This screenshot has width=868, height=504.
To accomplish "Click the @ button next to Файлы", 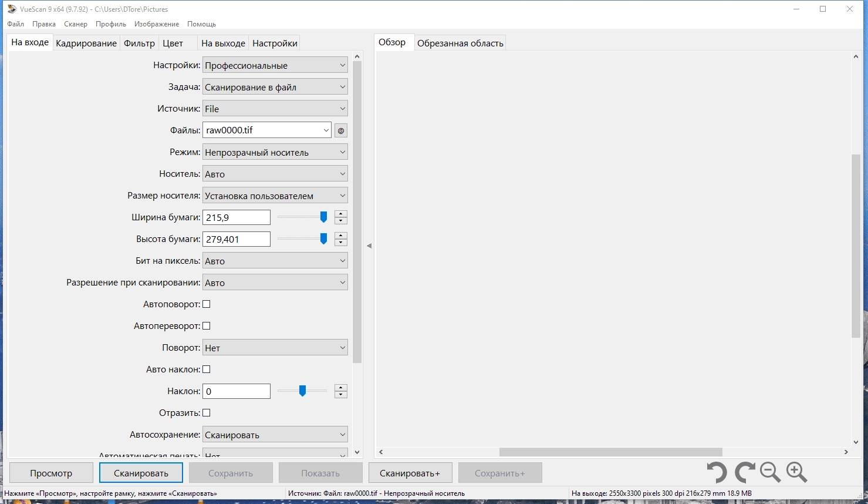I will [x=341, y=130].
